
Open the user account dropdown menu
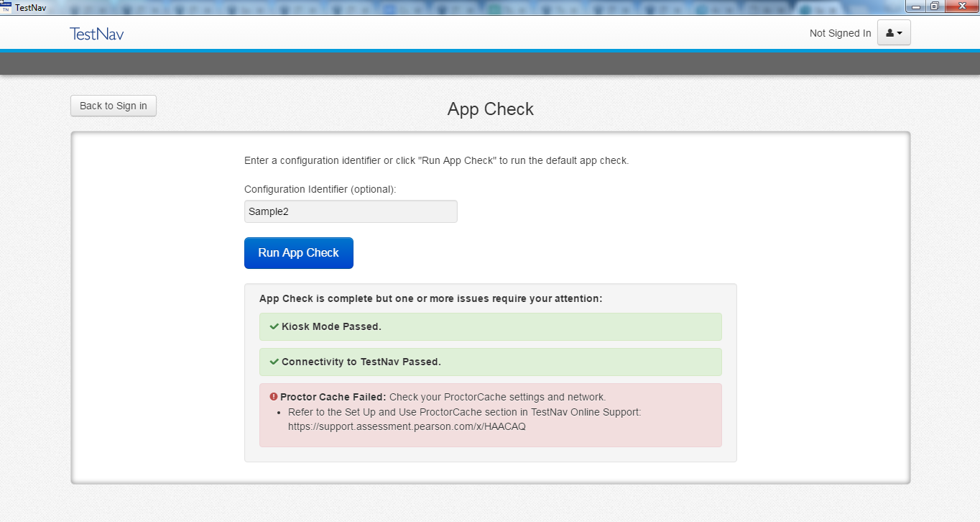tap(894, 33)
